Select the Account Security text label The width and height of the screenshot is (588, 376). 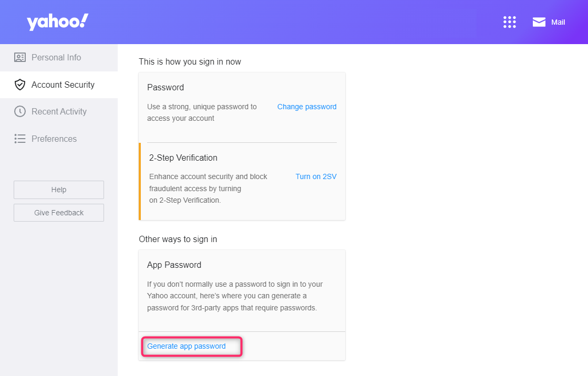(x=63, y=85)
